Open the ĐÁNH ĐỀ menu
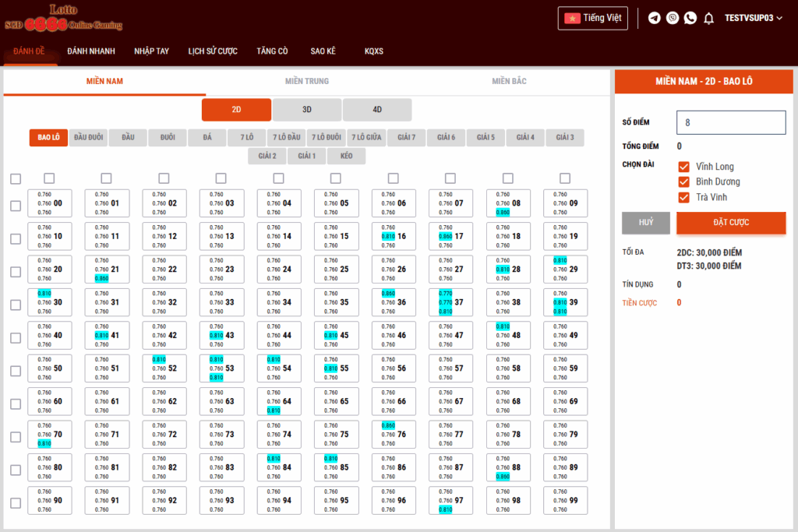The width and height of the screenshot is (798, 532). coord(29,51)
